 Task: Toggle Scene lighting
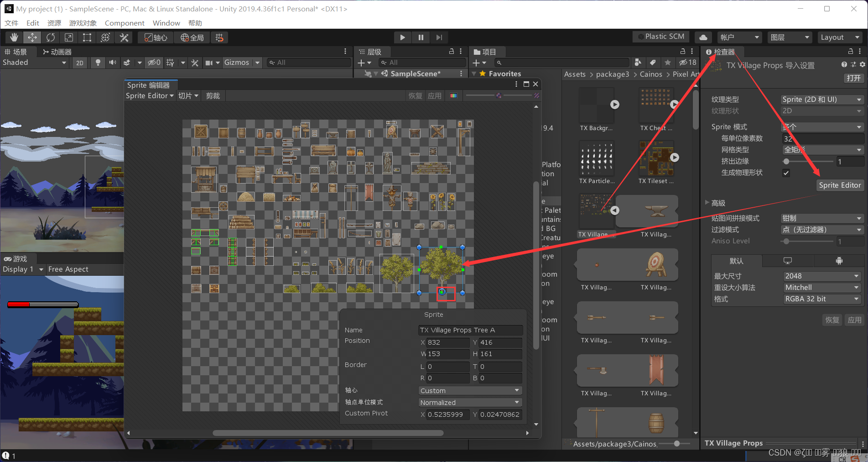(x=98, y=63)
